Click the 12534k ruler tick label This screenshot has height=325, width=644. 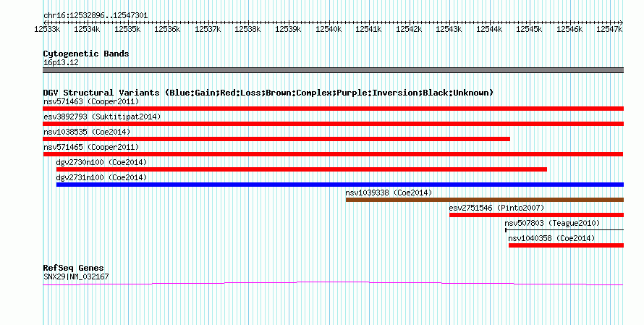[87, 30]
